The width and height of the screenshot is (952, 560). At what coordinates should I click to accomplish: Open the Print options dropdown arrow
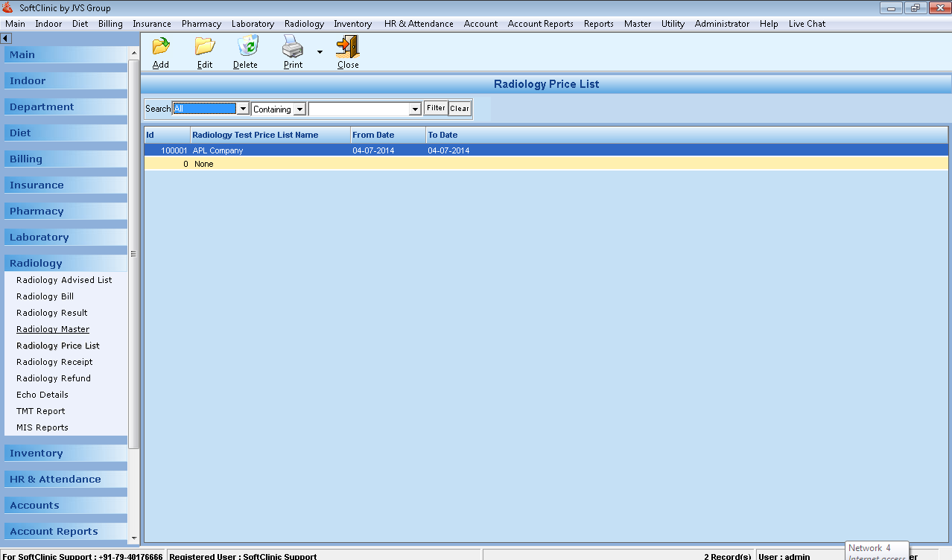click(x=320, y=52)
